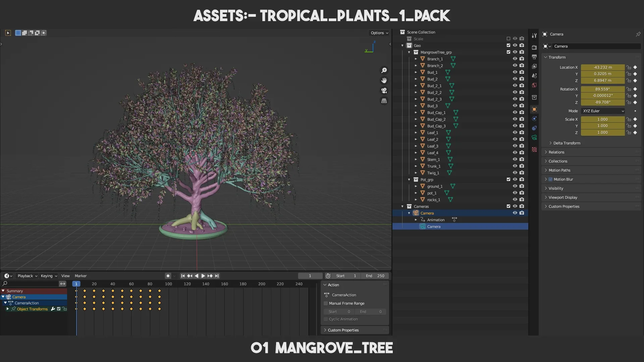Image resolution: width=644 pixels, height=362 pixels.
Task: Open the Object Constraints properties tab
Action: (x=534, y=128)
